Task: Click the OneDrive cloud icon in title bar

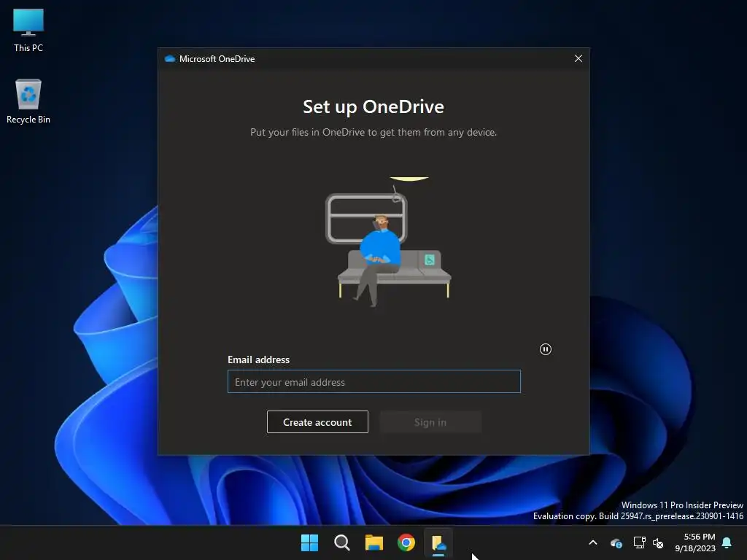Action: click(x=169, y=58)
